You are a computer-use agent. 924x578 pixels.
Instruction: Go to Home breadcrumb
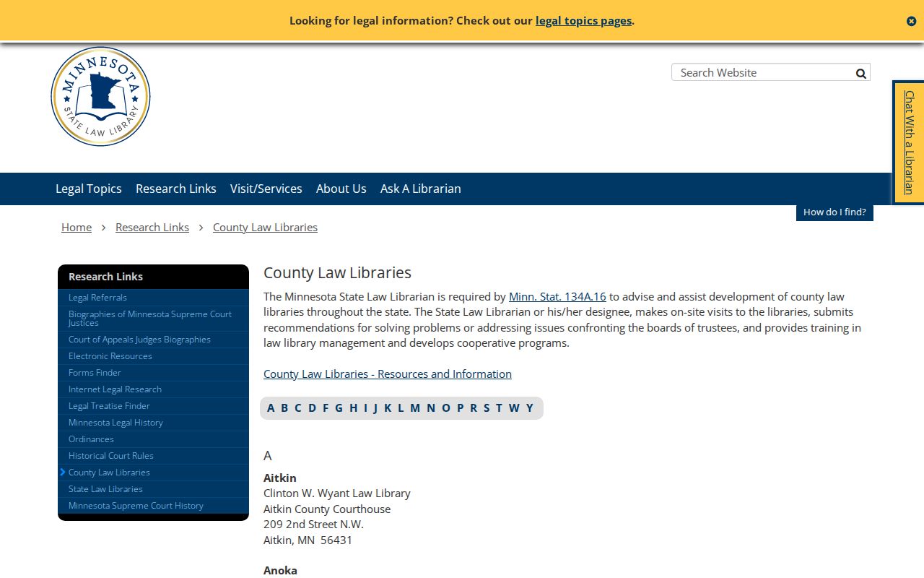77,227
